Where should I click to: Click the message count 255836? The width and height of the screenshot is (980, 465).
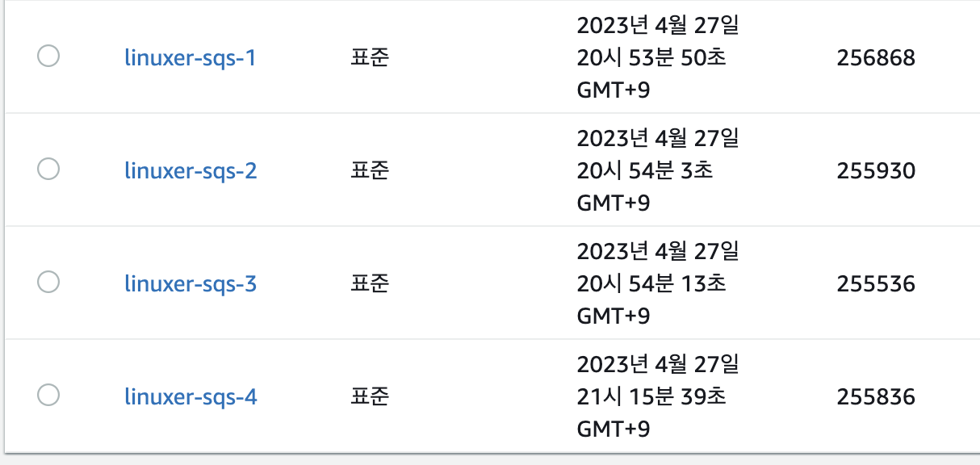coord(876,397)
